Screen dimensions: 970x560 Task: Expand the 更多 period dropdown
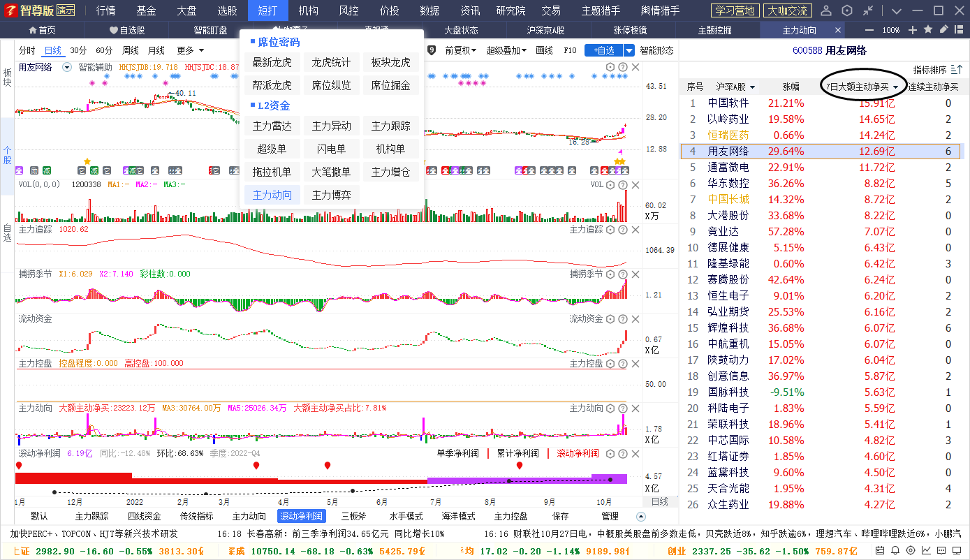click(190, 50)
